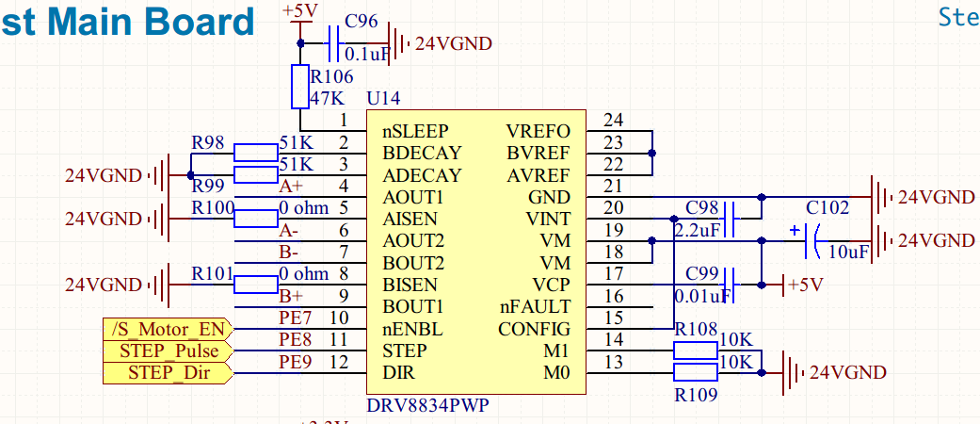980x424 pixels.
Task: Select the STEP_Dir port
Action: [x=169, y=373]
